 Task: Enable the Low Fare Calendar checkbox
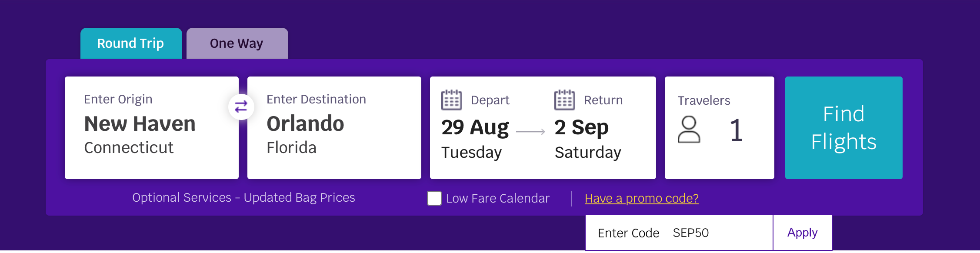[434, 198]
